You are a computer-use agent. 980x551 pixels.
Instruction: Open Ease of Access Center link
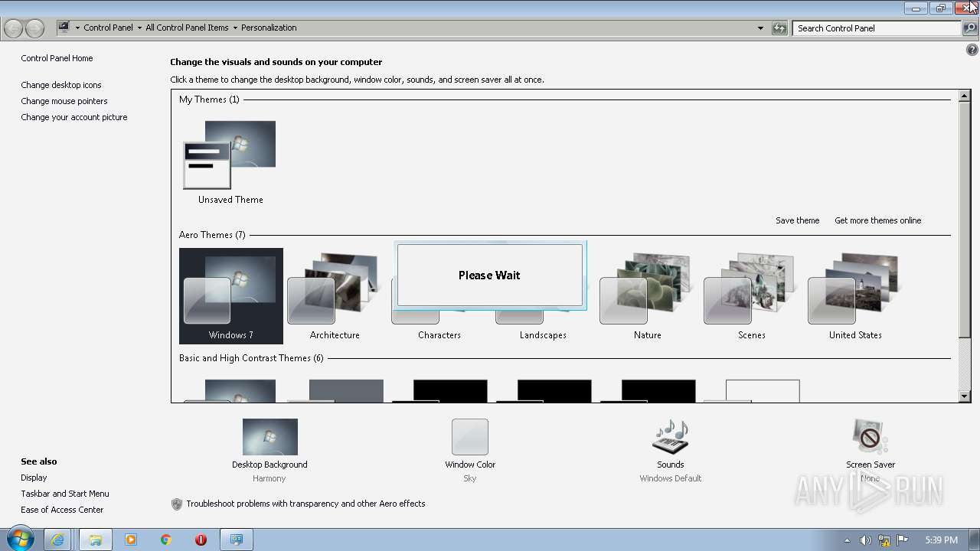(62, 510)
